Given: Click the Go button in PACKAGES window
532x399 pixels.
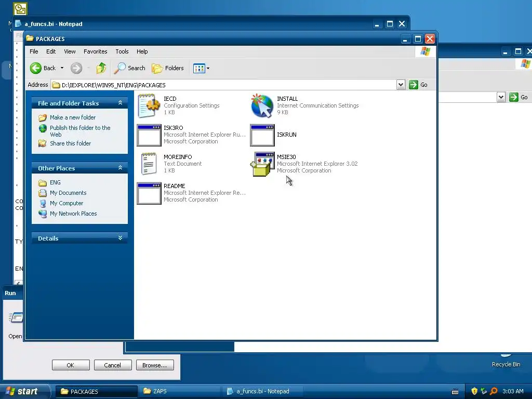Looking at the screenshot, I should [x=418, y=85].
